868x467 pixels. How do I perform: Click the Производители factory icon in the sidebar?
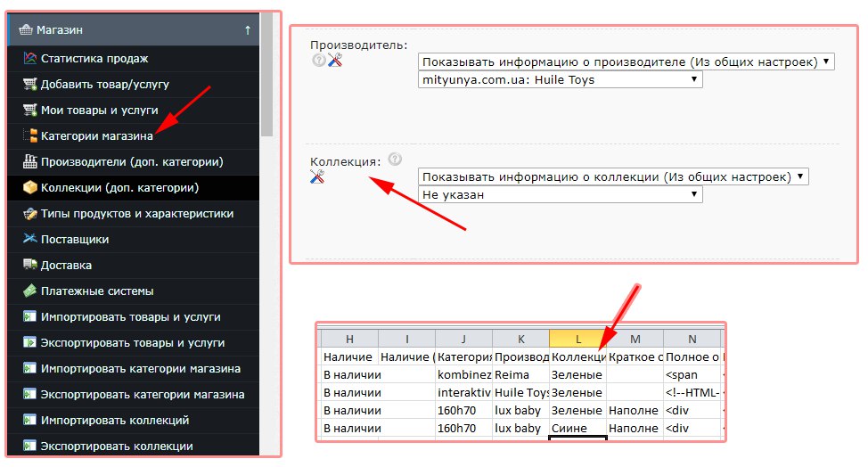pos(29,162)
